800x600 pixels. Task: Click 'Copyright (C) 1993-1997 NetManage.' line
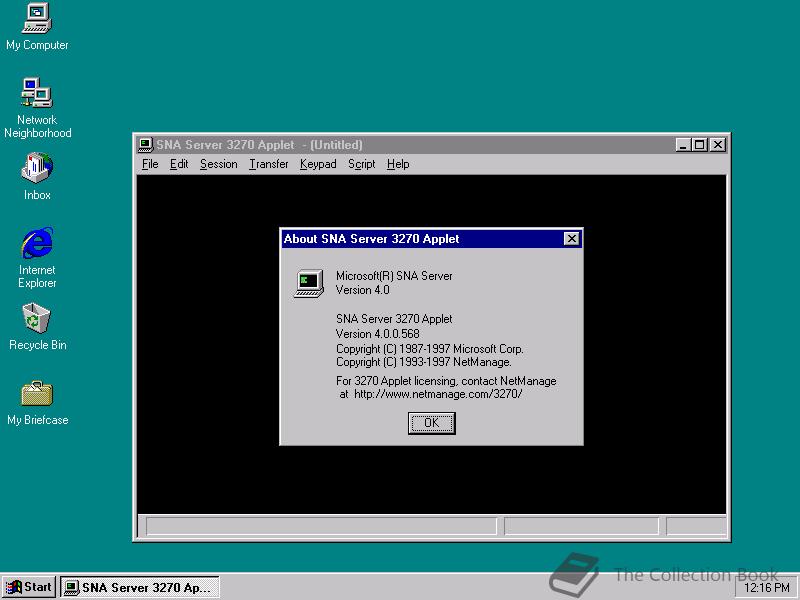(423, 362)
